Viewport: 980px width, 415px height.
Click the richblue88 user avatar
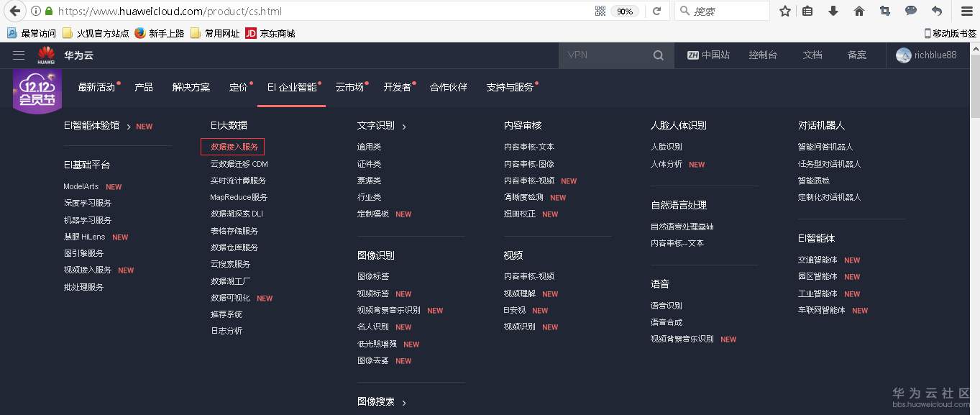point(903,55)
